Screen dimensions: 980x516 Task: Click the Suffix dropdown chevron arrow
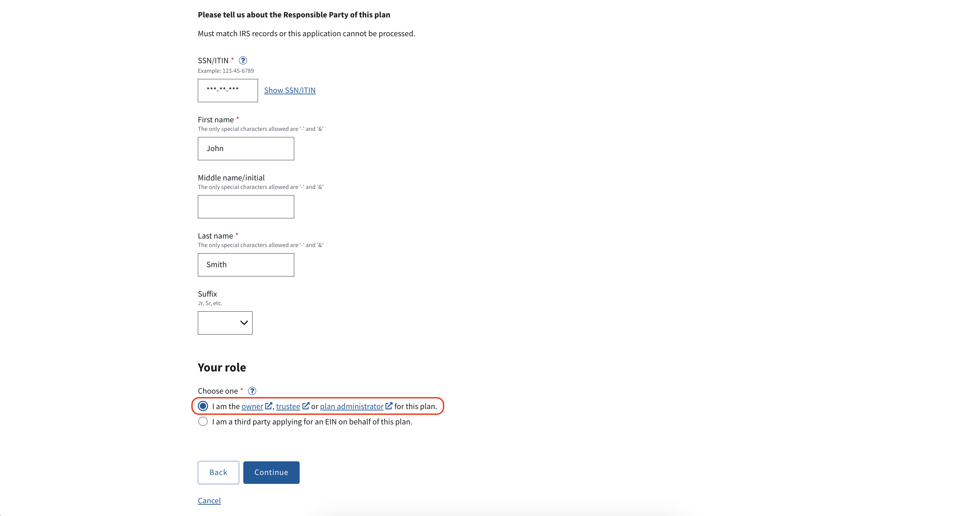point(244,323)
